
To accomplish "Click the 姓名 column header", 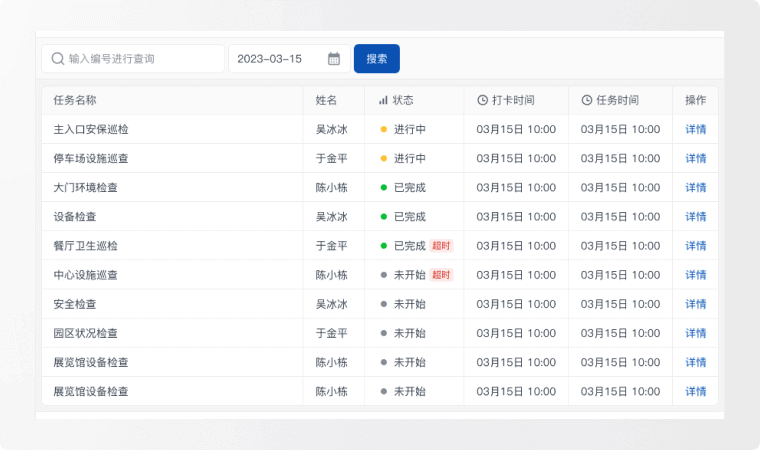I will click(x=326, y=100).
